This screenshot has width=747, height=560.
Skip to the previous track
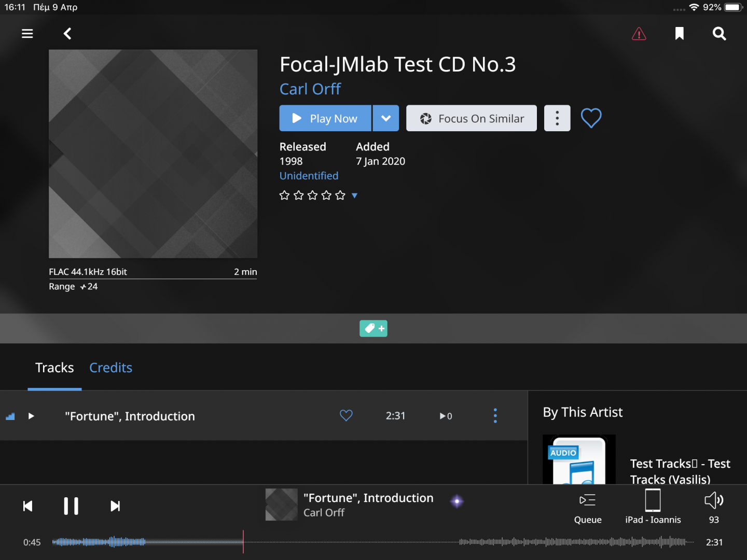(x=28, y=506)
